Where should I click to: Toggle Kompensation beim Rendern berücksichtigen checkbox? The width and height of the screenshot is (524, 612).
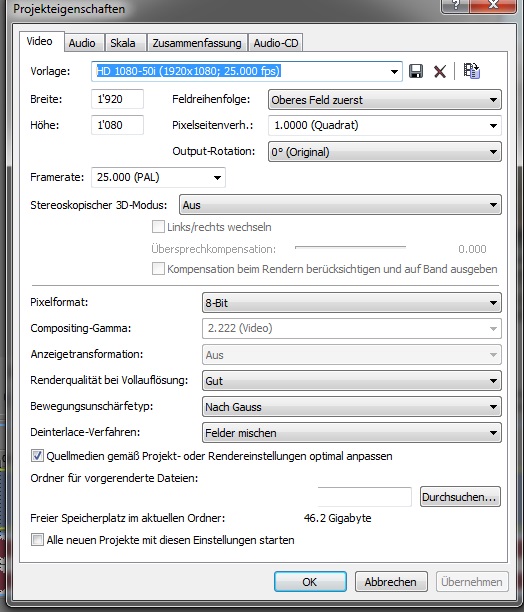(x=158, y=269)
